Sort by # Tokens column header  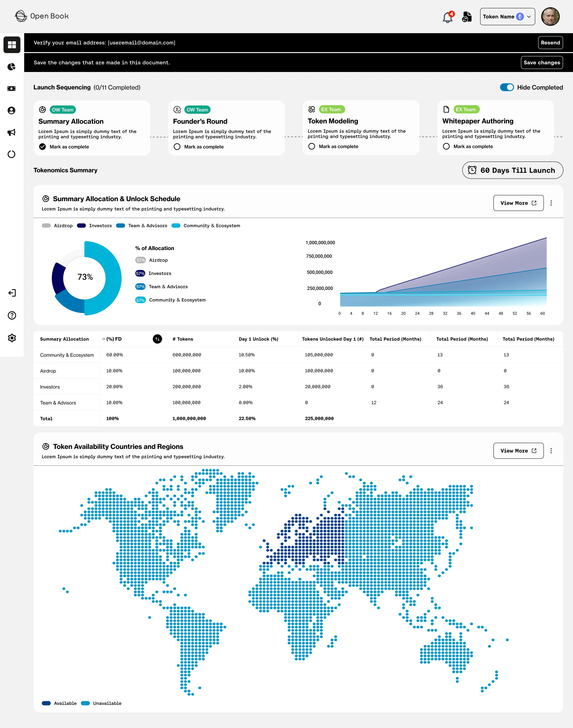point(183,339)
